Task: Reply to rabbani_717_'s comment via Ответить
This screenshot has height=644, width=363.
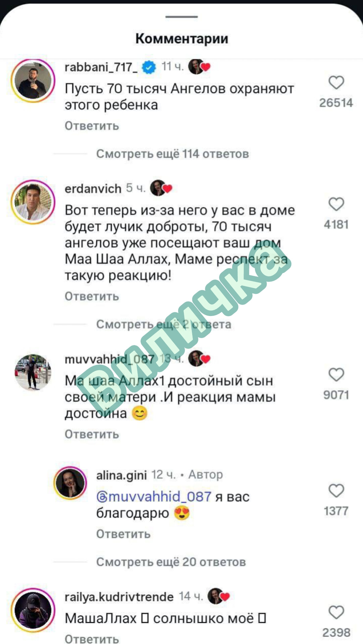Action: [x=92, y=126]
